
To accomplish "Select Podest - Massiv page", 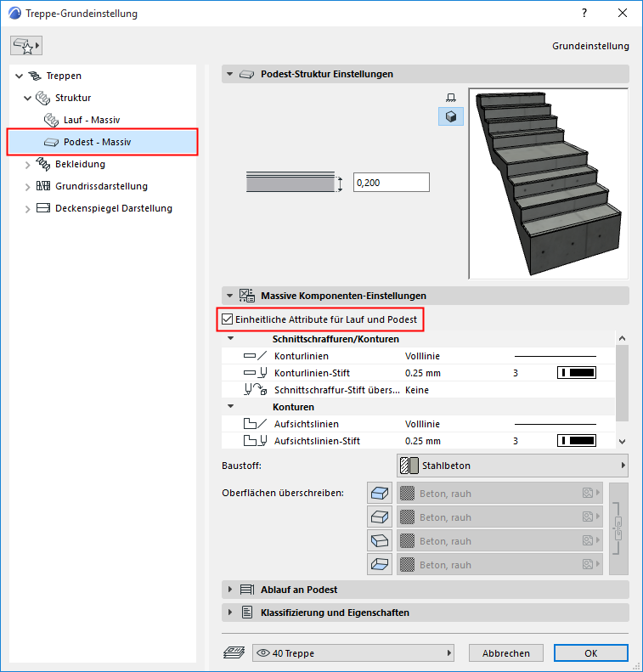I will tap(103, 142).
